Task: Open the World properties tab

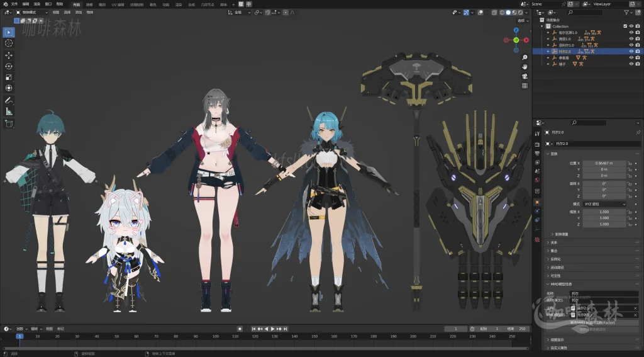Action: pos(537,180)
